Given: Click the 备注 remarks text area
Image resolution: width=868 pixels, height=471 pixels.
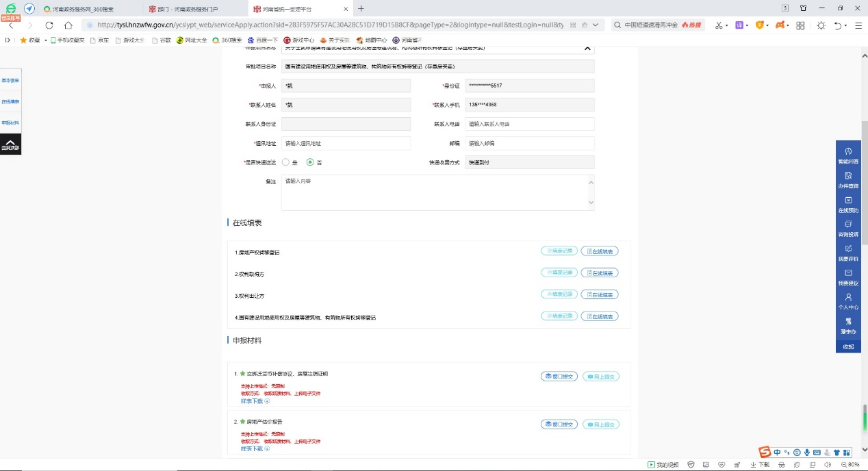Looking at the screenshot, I should click(438, 192).
